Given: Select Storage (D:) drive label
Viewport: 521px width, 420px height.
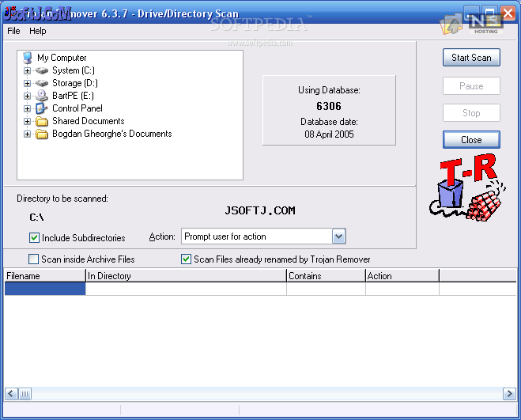Looking at the screenshot, I should (x=75, y=83).
